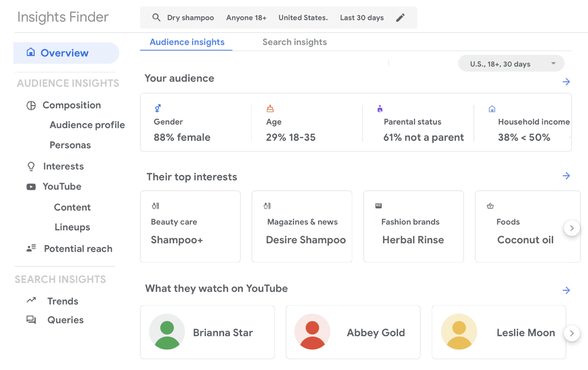Switch to the Search insights tab
This screenshot has height=370, width=588.
coord(294,42)
